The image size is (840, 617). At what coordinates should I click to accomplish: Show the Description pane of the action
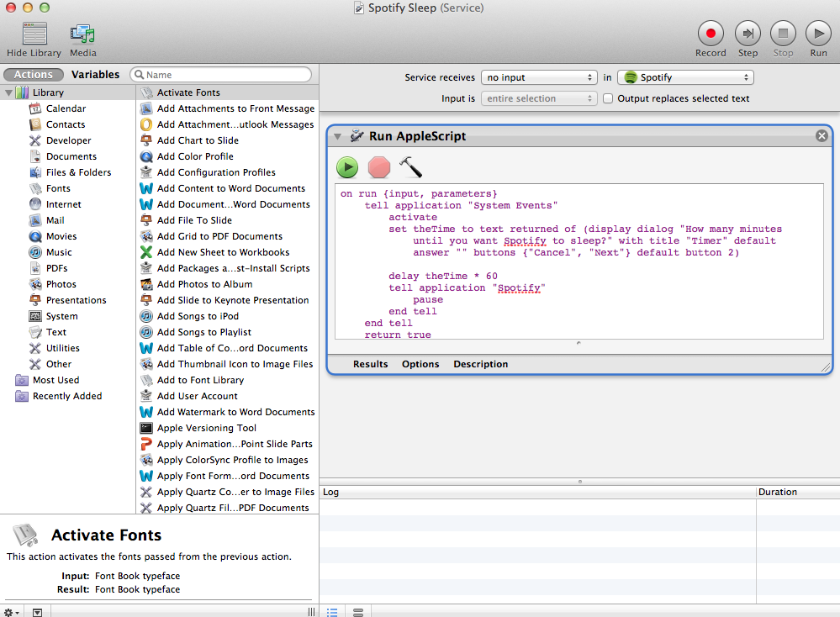coord(480,364)
